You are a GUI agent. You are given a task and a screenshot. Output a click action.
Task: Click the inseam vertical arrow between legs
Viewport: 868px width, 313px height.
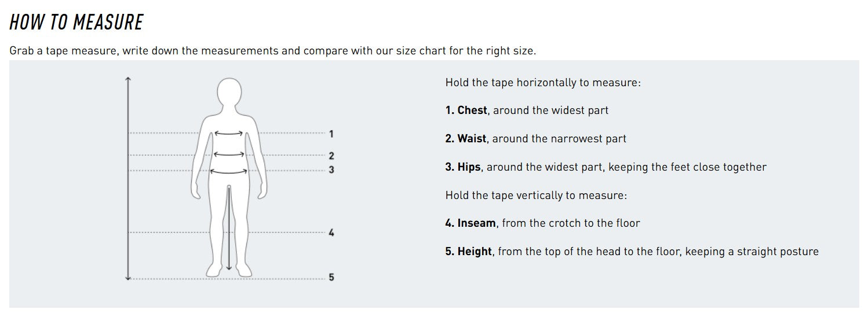coord(229,227)
